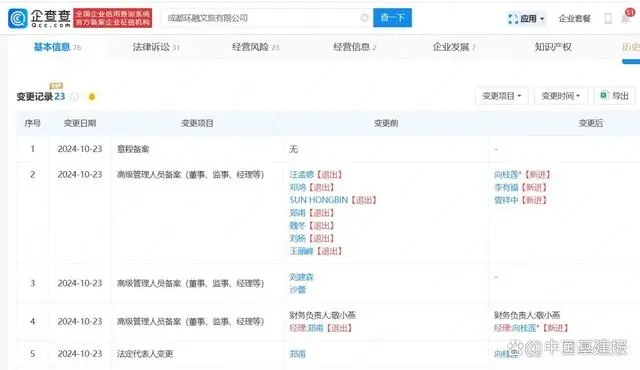This screenshot has width=640, height=370.
Task: Select the 财务负责人:敬小燕 text in 变更前 column
Action: (x=322, y=315)
